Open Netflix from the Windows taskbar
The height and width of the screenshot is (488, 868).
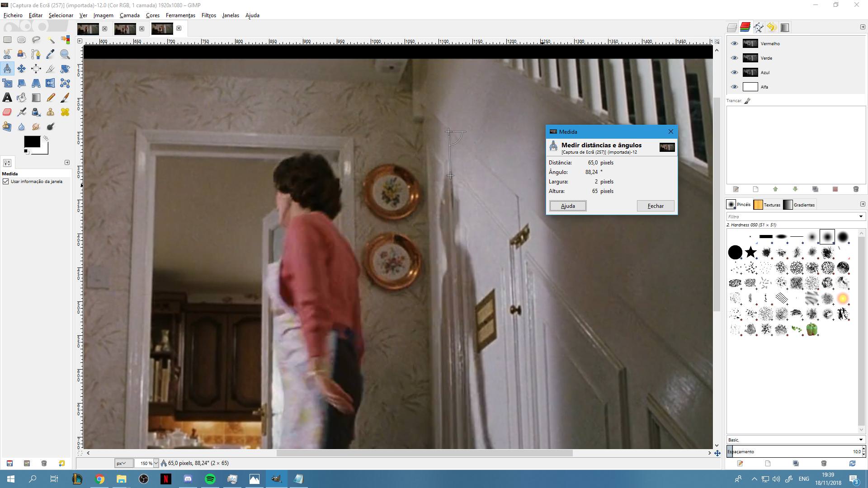[166, 479]
